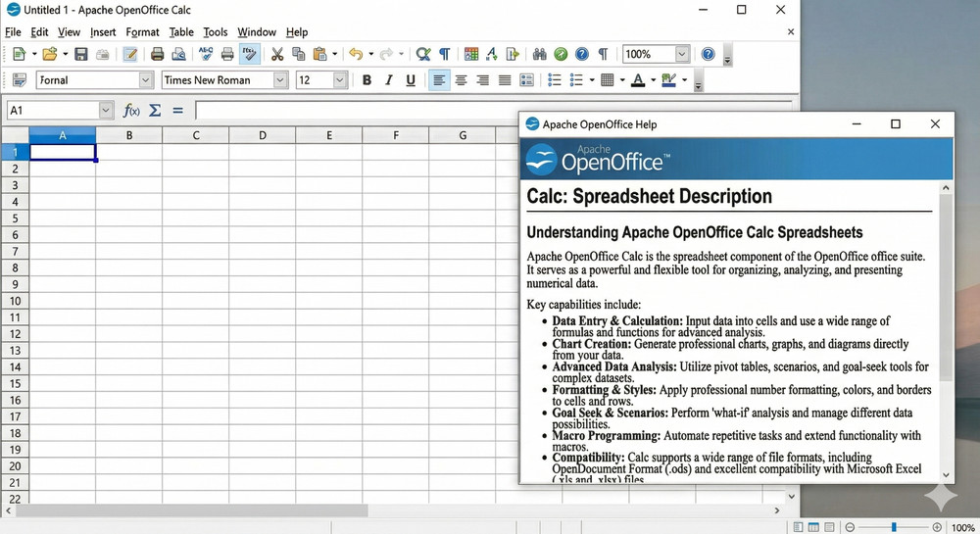This screenshot has height=534, width=980.
Task: Open the Format menu
Action: click(142, 32)
